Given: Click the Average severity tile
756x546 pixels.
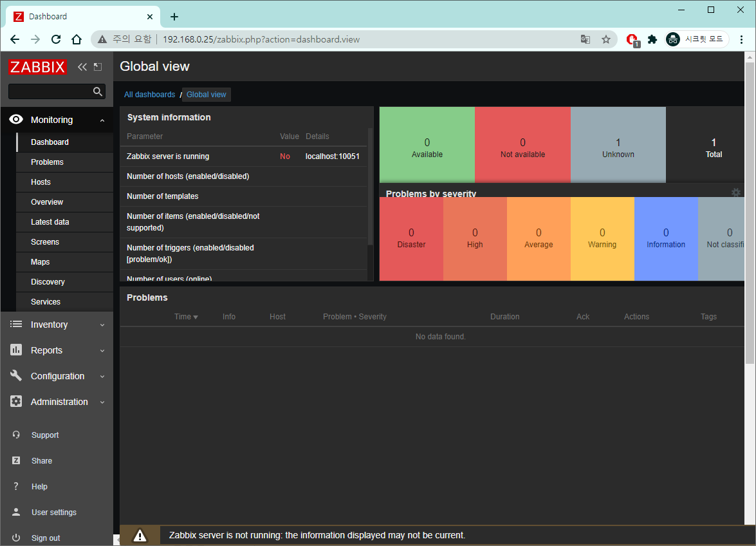Looking at the screenshot, I should click(539, 239).
